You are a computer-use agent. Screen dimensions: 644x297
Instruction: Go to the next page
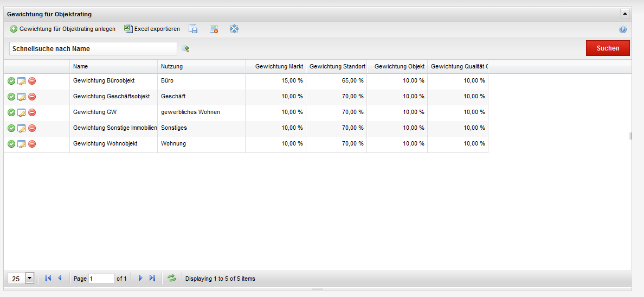click(140, 278)
